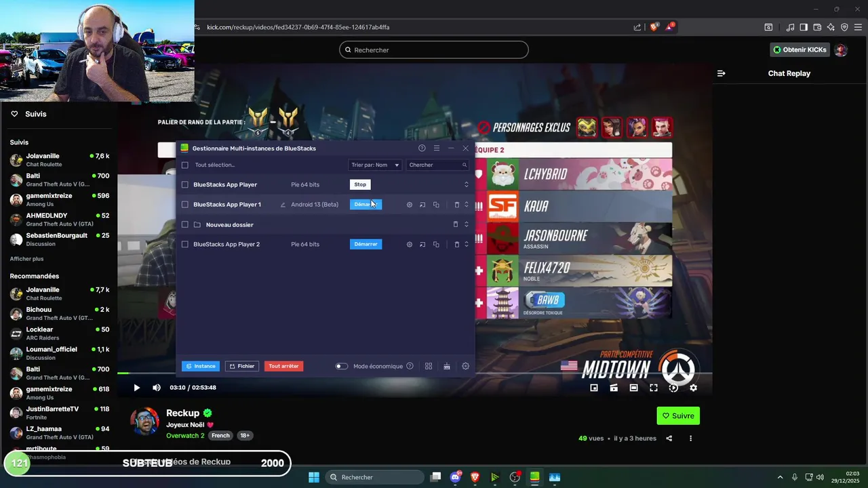Open multi-instance manager settings gear

465,366
